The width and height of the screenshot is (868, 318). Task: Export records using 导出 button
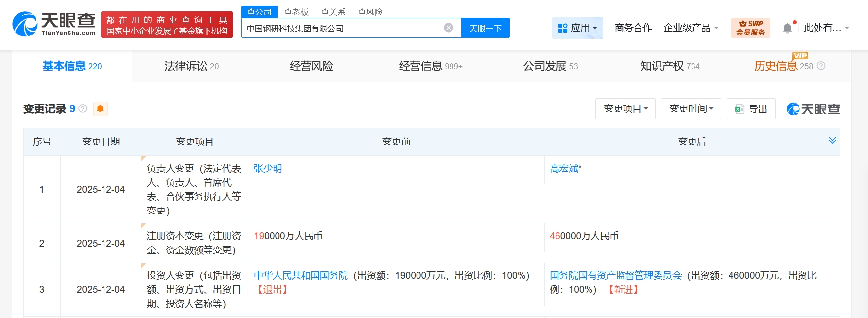coord(751,109)
